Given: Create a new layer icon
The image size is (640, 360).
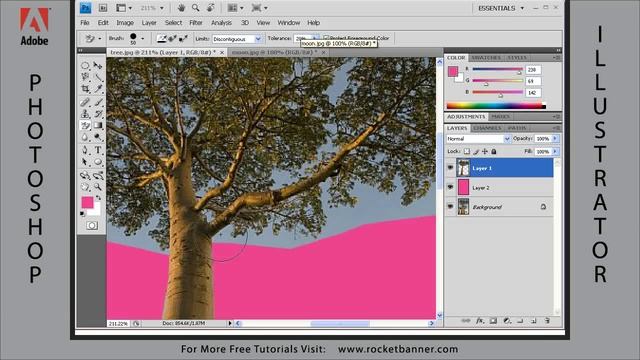Looking at the screenshot, I should [x=533, y=321].
